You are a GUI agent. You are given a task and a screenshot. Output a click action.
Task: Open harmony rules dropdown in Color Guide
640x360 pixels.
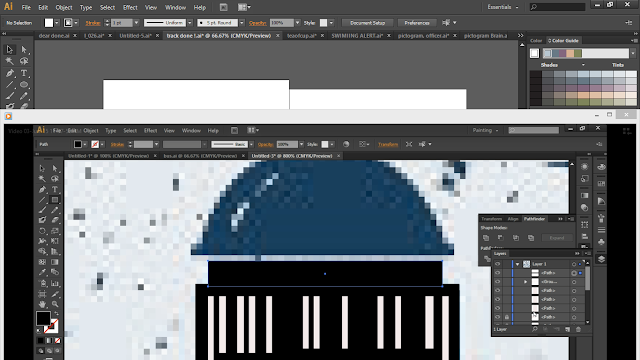(633, 53)
